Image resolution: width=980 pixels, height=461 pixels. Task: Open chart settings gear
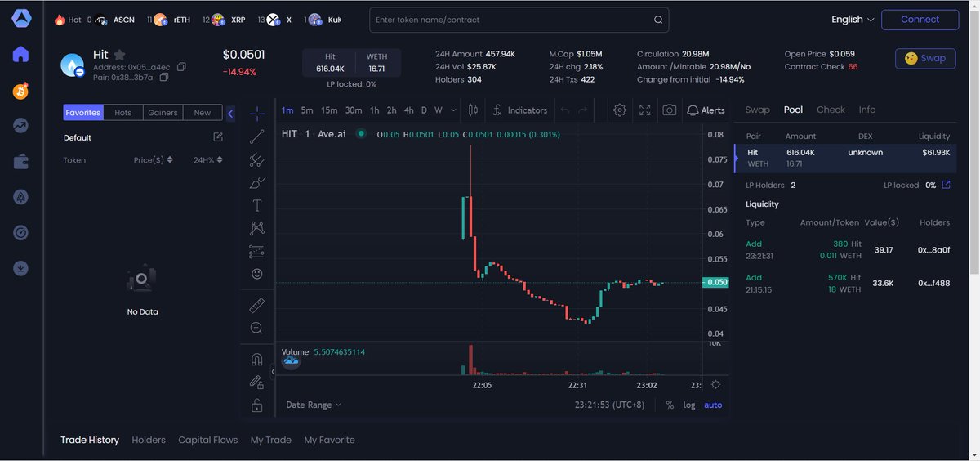point(620,110)
